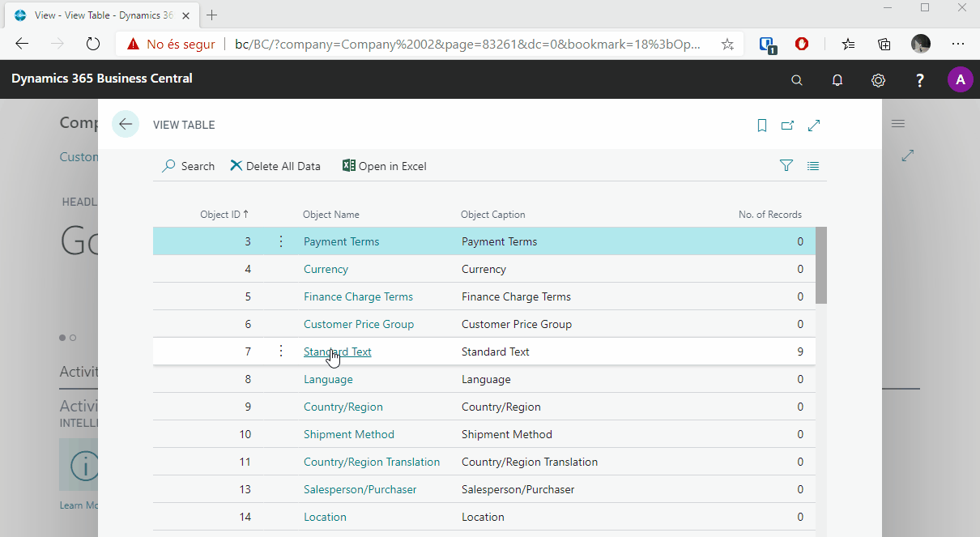Click the bookmark icon in page header

point(761,125)
